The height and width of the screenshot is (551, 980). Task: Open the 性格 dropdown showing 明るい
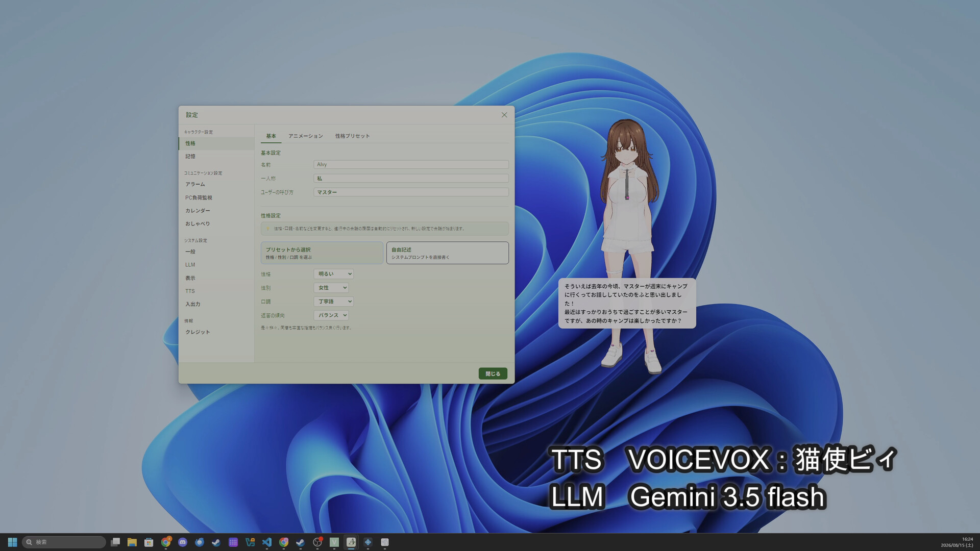click(x=333, y=274)
